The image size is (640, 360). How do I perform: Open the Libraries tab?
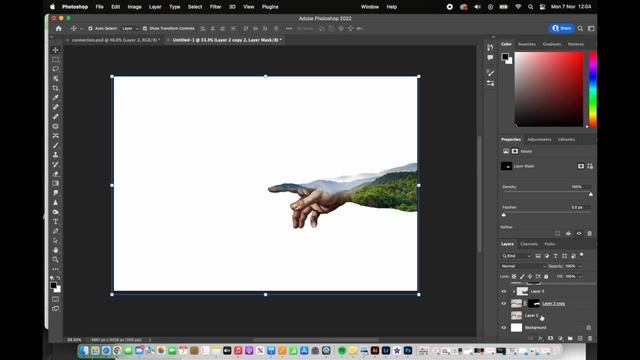click(567, 140)
